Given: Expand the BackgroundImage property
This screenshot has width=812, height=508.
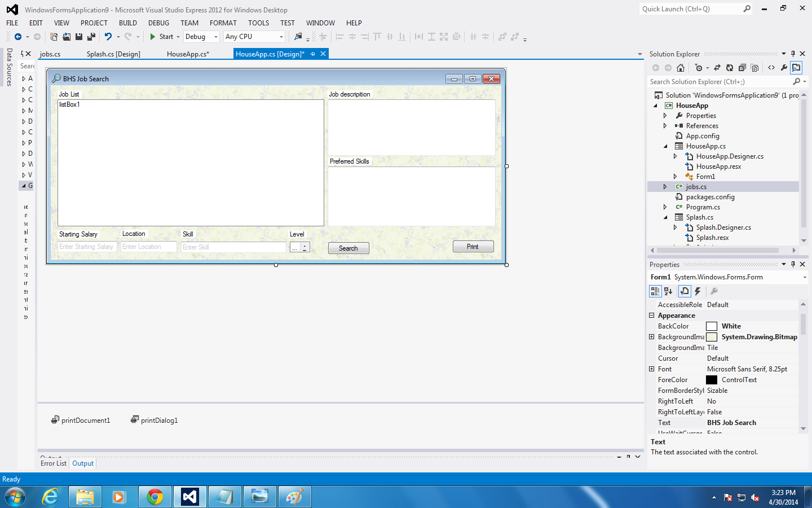Looking at the screenshot, I should pyautogui.click(x=652, y=337).
